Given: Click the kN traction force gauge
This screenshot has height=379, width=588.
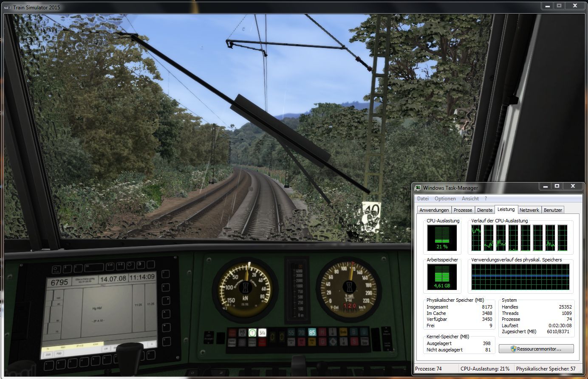Looking at the screenshot, I should [x=246, y=290].
